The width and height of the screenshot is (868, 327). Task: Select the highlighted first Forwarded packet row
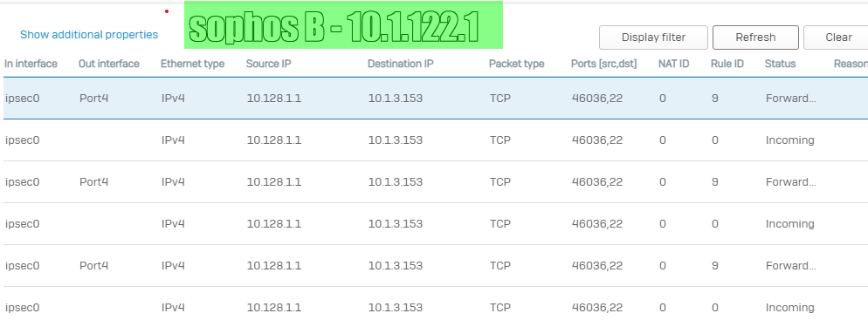pyautogui.click(x=436, y=99)
